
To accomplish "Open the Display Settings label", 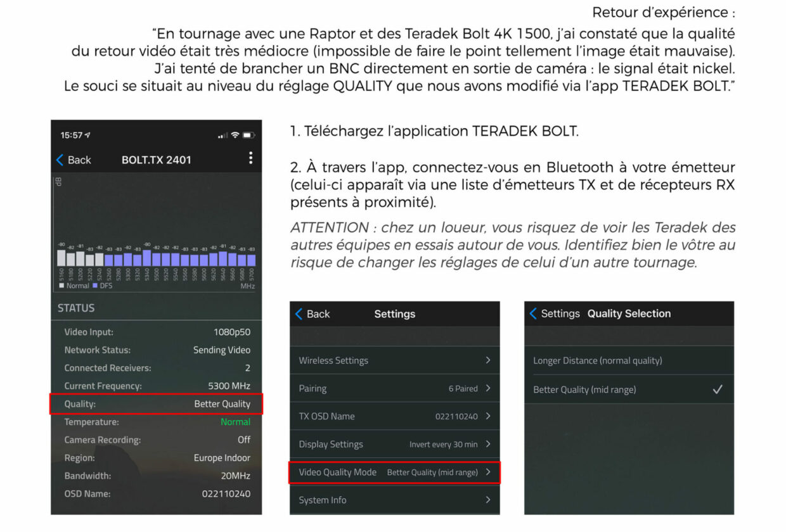I will coord(331,444).
